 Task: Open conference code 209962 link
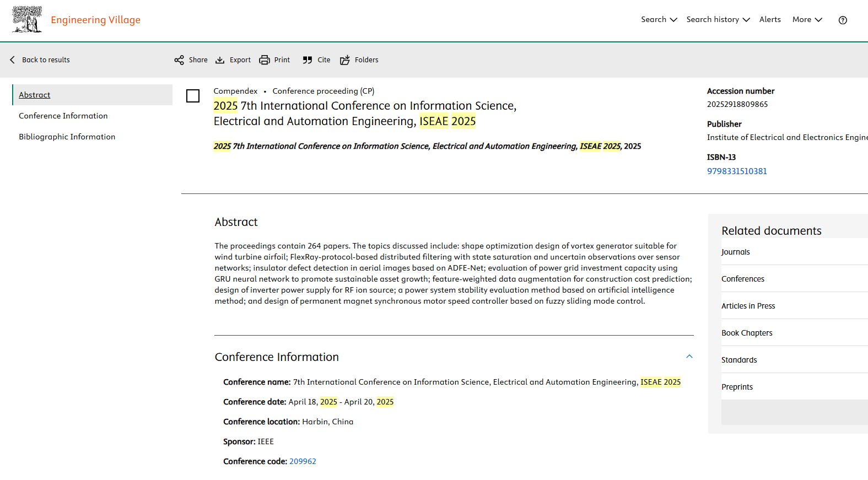tap(303, 461)
